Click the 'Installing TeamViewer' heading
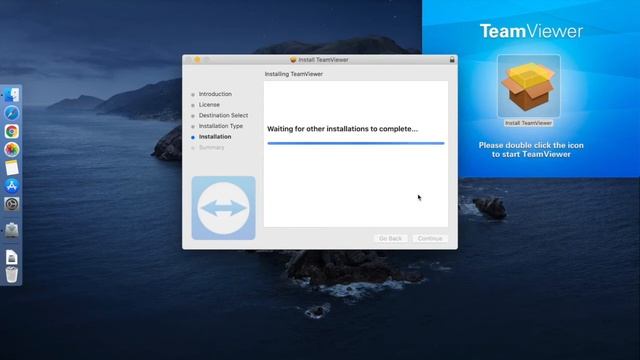 (293, 74)
